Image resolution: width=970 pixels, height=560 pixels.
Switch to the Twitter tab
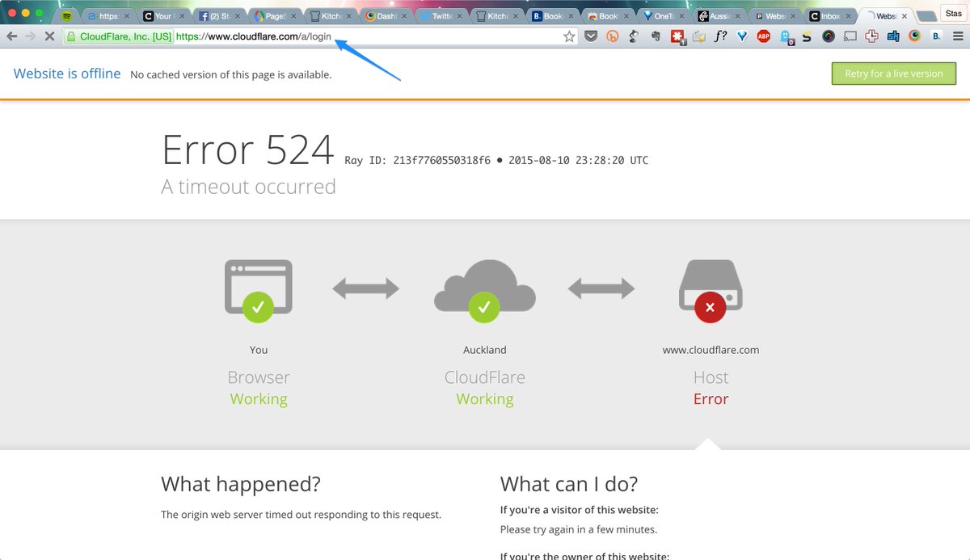click(441, 15)
